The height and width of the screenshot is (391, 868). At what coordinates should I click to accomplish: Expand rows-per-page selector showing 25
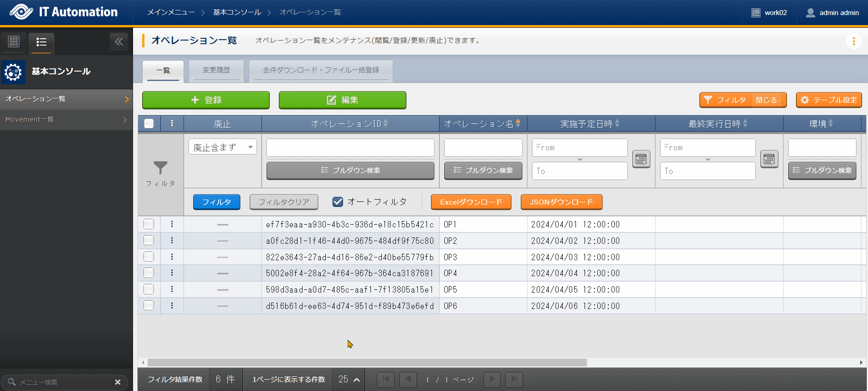click(349, 379)
